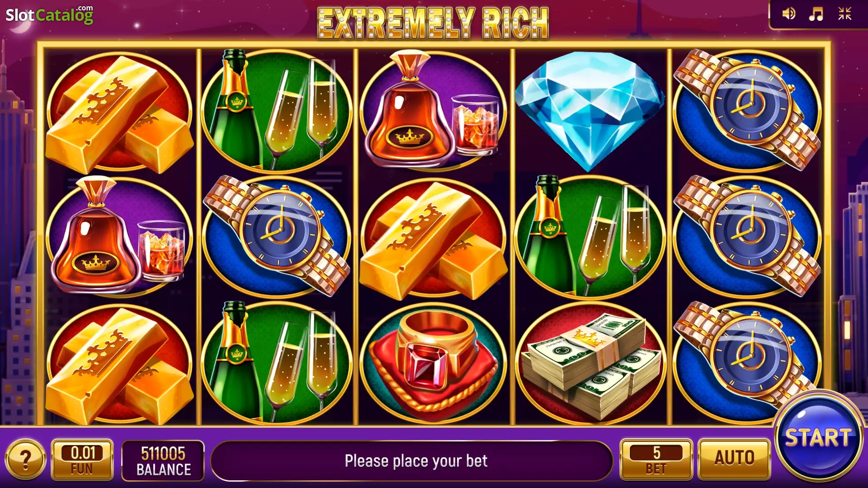
Task: Toggle background music with the note icon
Action: (816, 14)
